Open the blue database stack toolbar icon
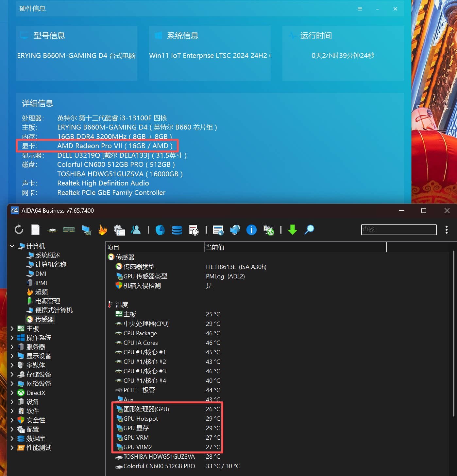 point(177,230)
